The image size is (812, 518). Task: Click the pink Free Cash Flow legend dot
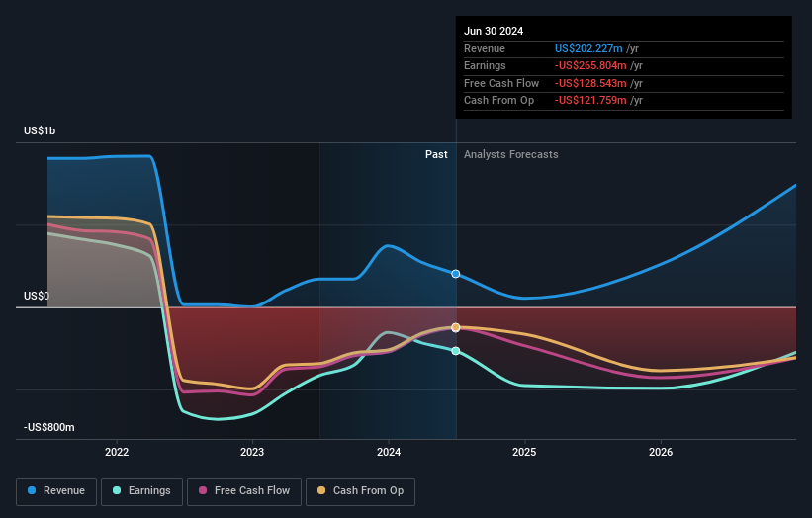(203, 490)
